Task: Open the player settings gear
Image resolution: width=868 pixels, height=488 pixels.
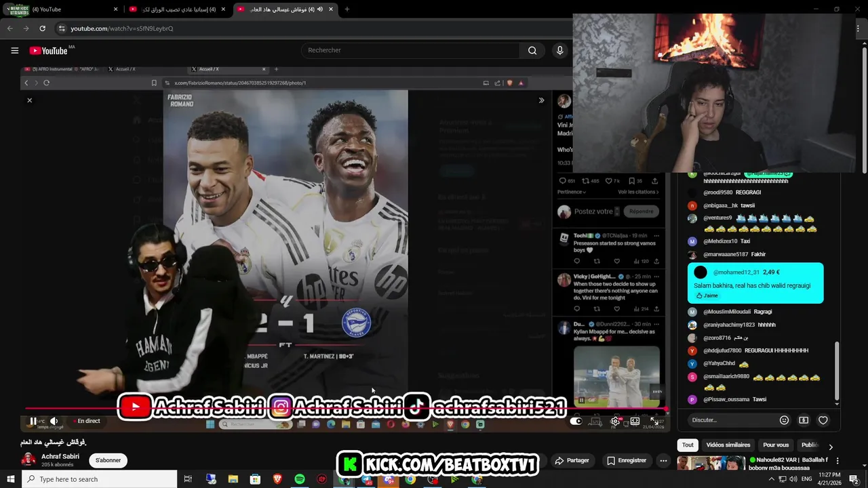Action: pyautogui.click(x=615, y=421)
